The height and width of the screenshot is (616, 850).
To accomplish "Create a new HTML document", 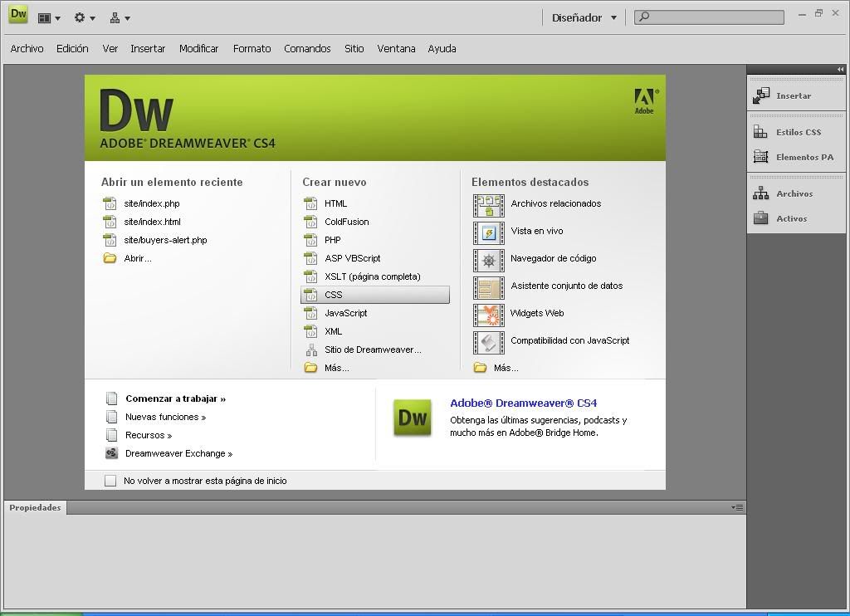I will tap(335, 203).
